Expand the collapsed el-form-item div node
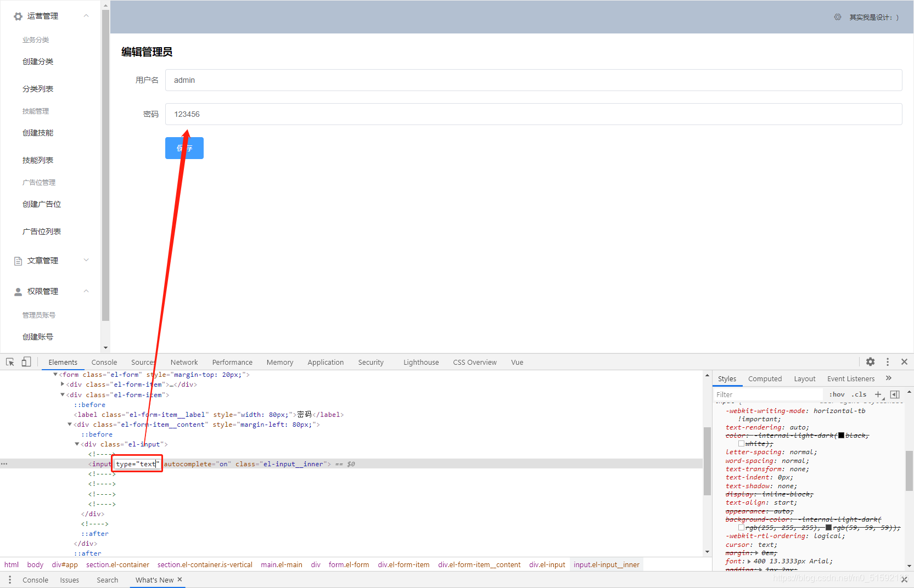 pyautogui.click(x=63, y=385)
